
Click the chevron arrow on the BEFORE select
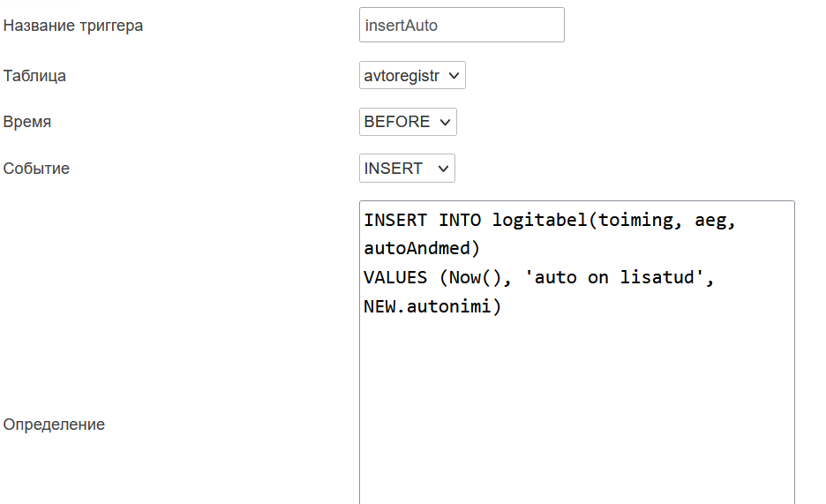445,122
